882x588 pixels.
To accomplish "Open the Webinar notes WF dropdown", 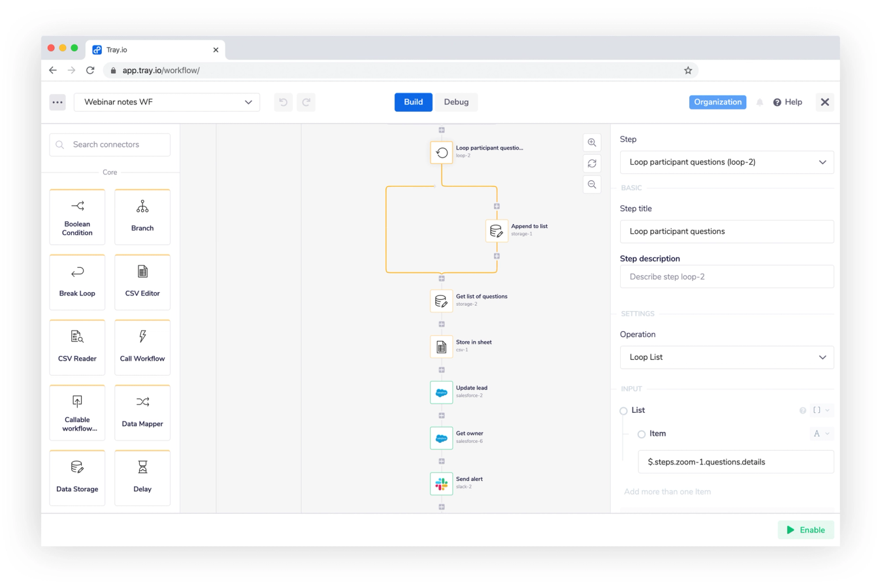I will pyautogui.click(x=167, y=102).
